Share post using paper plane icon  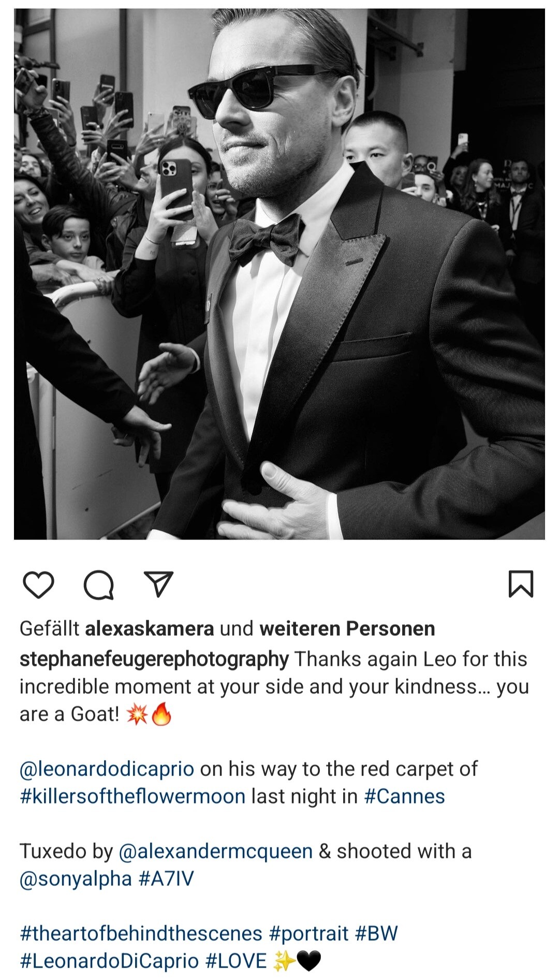[158, 584]
